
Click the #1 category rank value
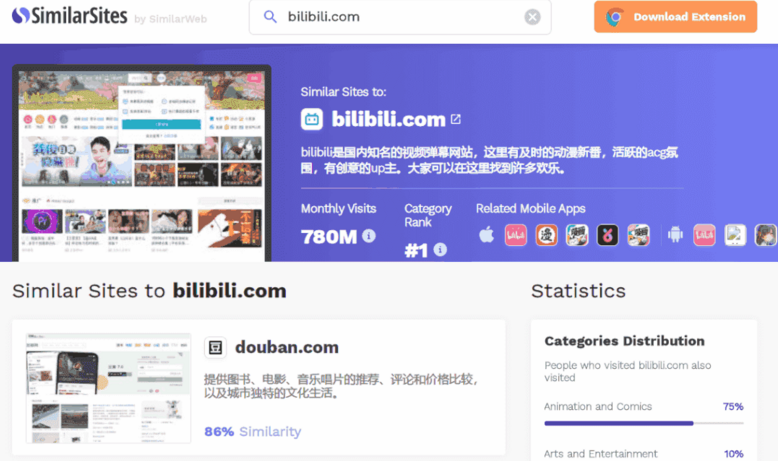tap(416, 250)
